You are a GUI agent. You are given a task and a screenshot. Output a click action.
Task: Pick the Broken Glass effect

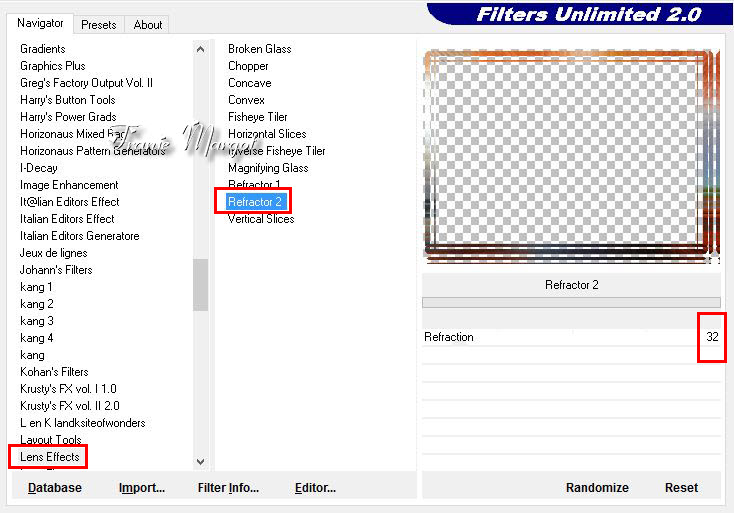click(259, 49)
